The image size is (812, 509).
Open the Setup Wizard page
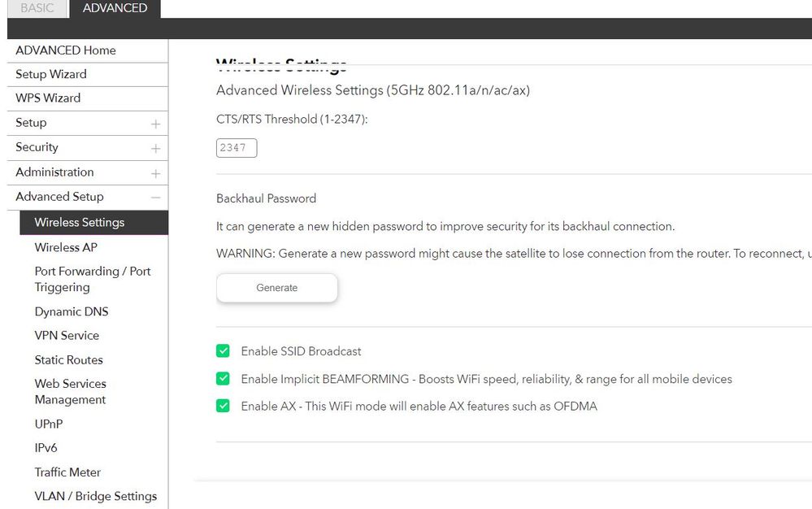click(51, 74)
